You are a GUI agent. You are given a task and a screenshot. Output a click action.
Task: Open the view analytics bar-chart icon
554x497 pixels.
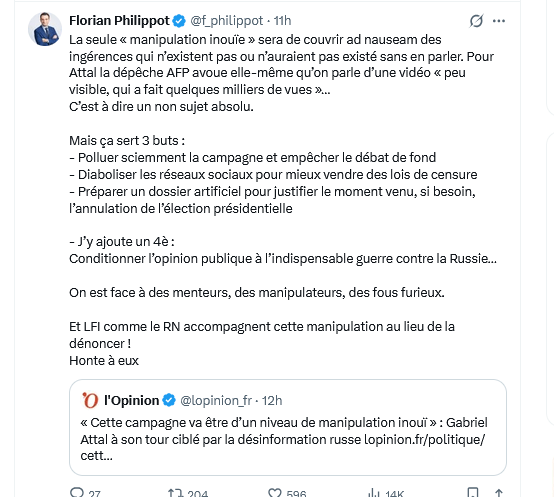pos(374,492)
